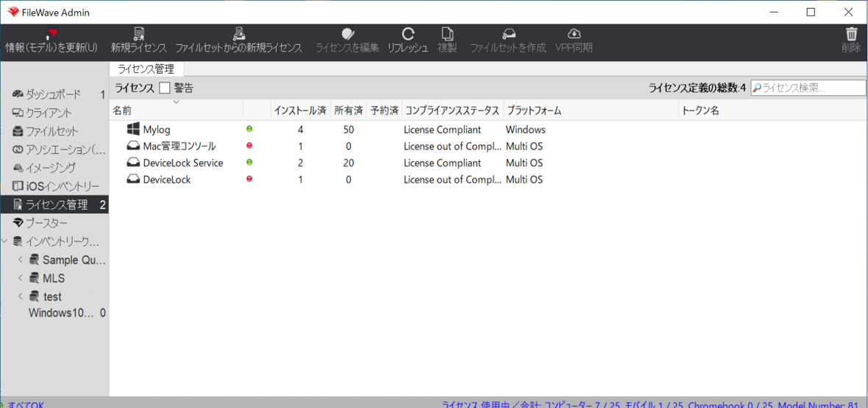Click green status dot for DeviceLock Service

click(x=249, y=163)
